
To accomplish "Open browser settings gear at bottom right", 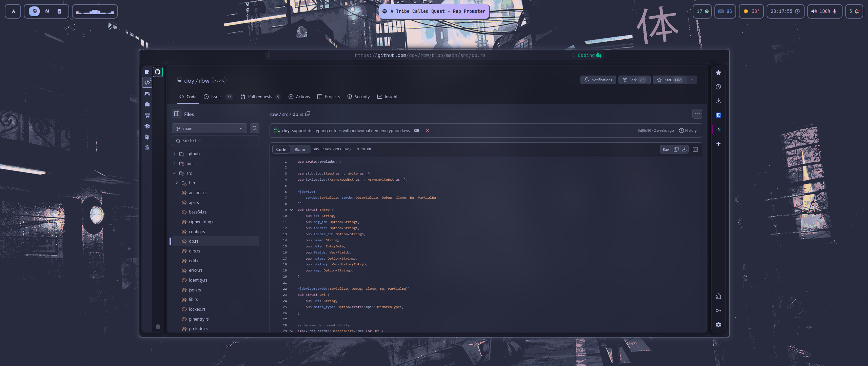I will (718, 325).
